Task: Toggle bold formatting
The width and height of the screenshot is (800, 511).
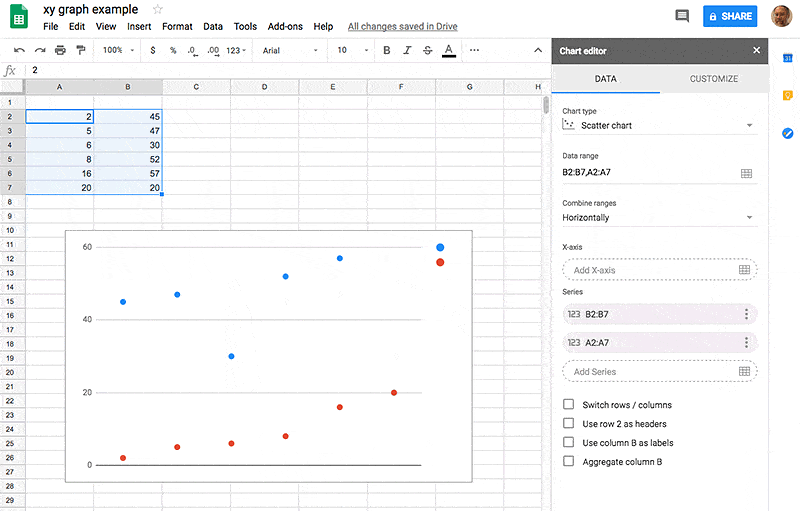Action: [x=387, y=50]
